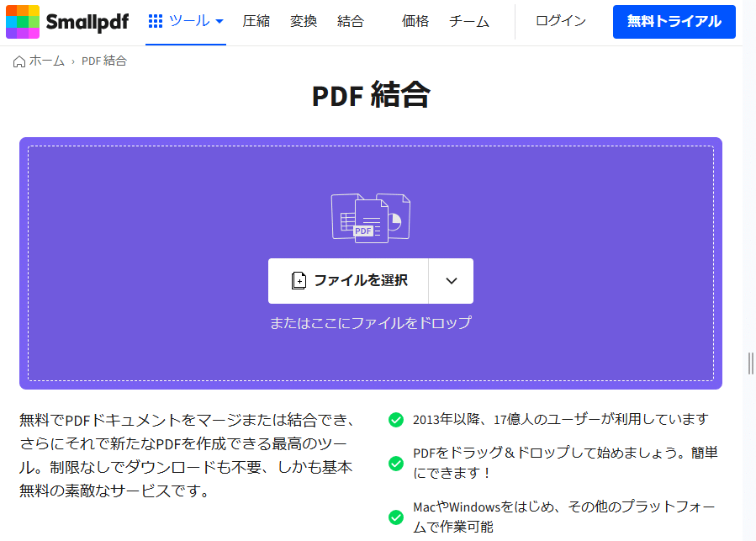The height and width of the screenshot is (541, 756).
Task: Click またはここにファイルをドロップ text
Action: click(371, 323)
